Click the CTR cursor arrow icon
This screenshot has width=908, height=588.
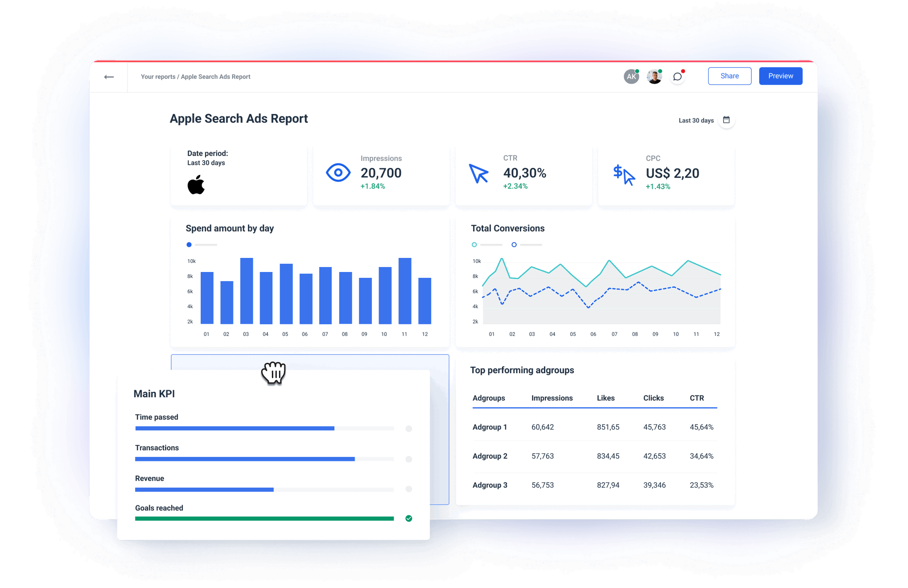click(x=479, y=173)
